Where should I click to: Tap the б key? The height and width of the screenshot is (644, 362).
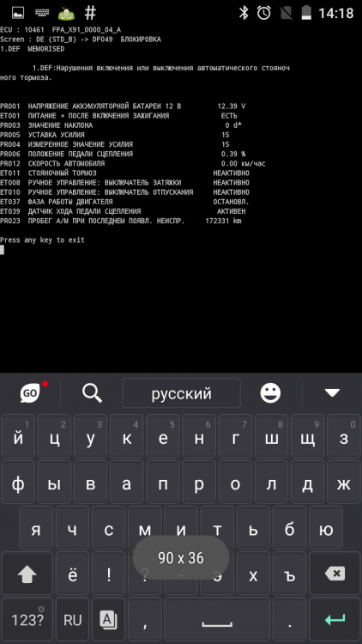tap(290, 528)
